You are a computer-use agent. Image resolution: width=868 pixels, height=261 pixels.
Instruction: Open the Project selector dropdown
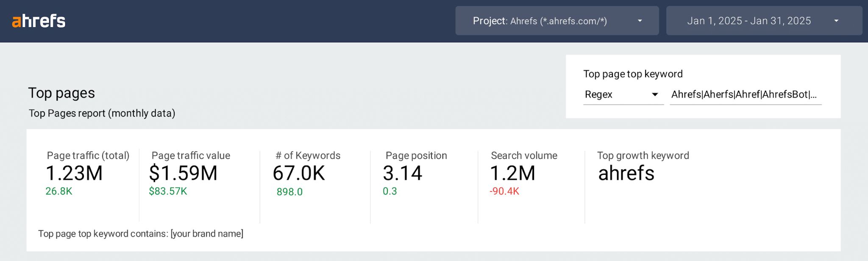pyautogui.click(x=557, y=20)
